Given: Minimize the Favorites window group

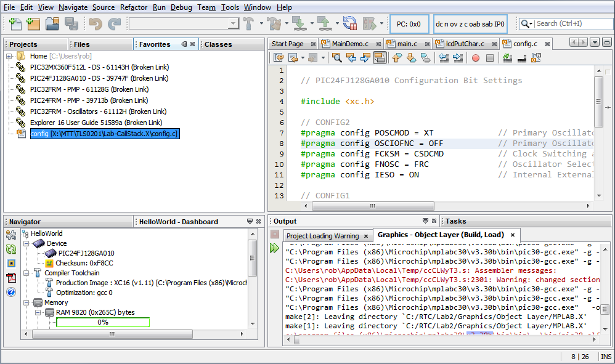Looking at the screenshot, I should [x=184, y=44].
